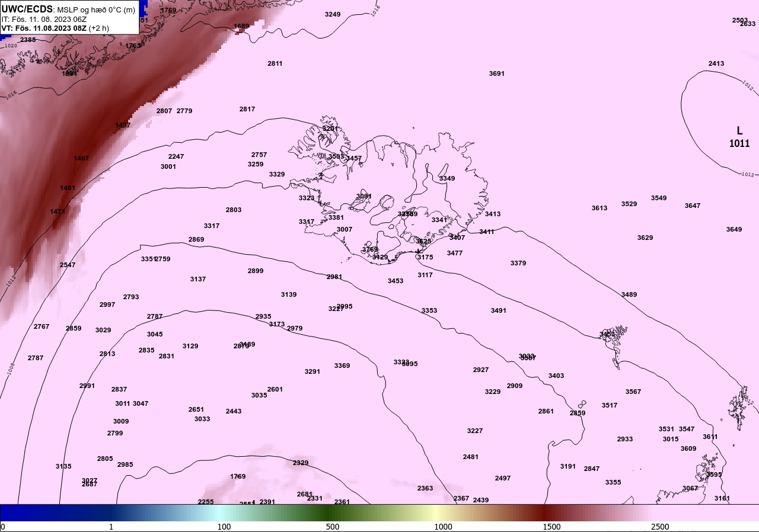Screen dimensions: 759x532
Task: Click the 2500 label on the color scale
Action: click(660, 527)
